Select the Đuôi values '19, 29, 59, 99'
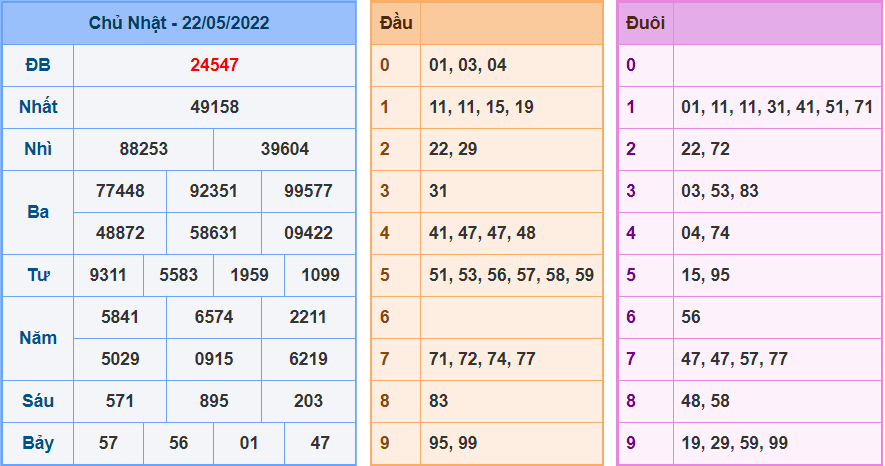The width and height of the screenshot is (885, 466). (x=734, y=443)
